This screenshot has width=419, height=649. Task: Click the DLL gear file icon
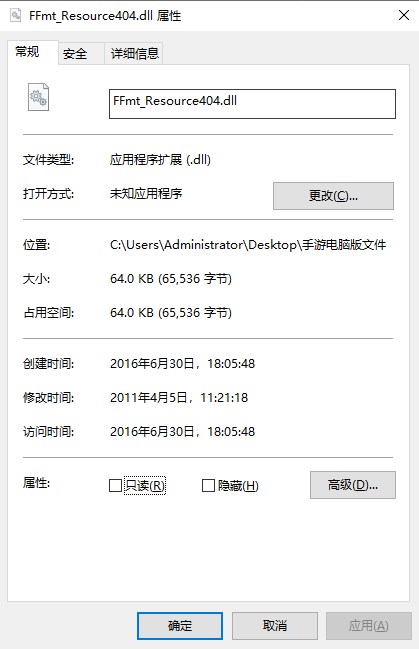coord(38,97)
